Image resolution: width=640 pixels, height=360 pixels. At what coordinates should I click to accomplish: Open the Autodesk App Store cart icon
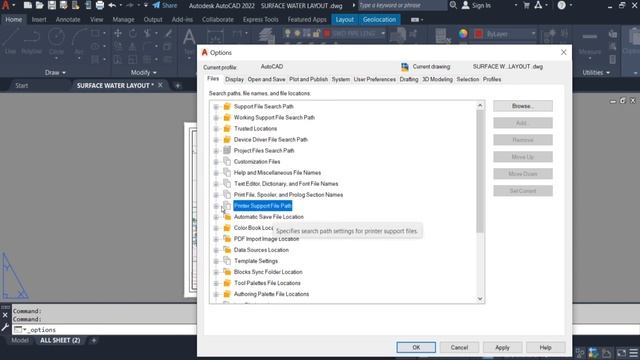coord(527,5)
